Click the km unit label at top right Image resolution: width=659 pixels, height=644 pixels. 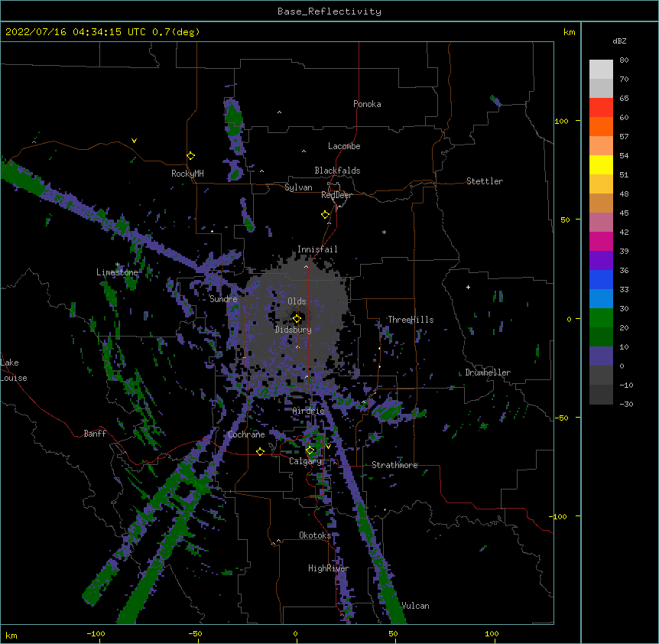point(569,32)
